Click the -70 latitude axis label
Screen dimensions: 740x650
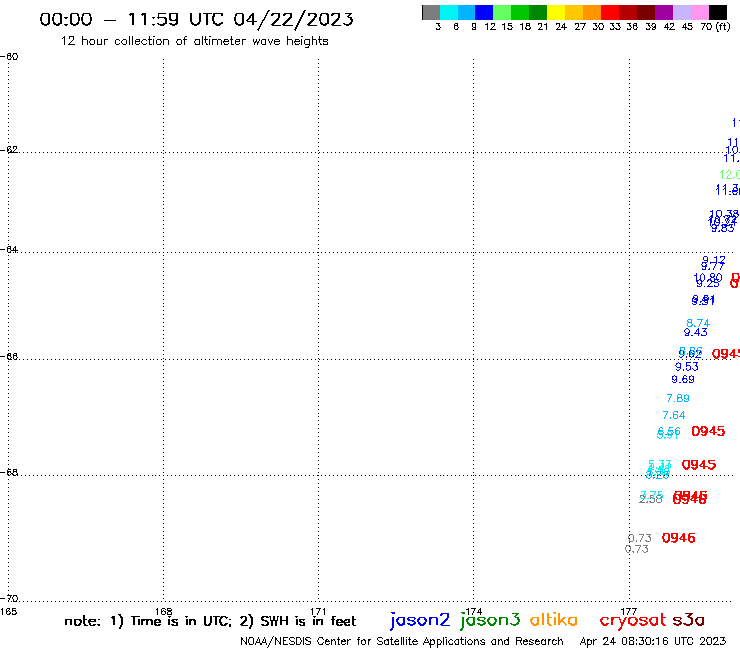coord(9,599)
